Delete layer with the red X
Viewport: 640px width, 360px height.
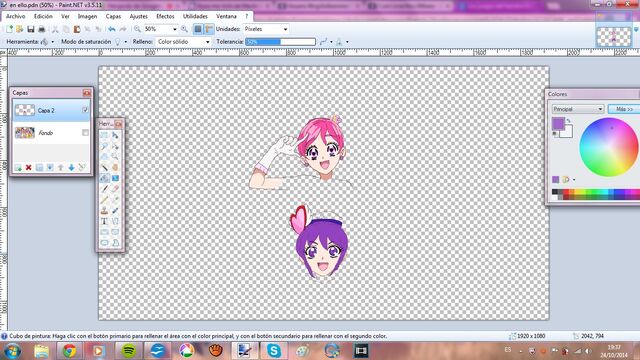tap(29, 167)
